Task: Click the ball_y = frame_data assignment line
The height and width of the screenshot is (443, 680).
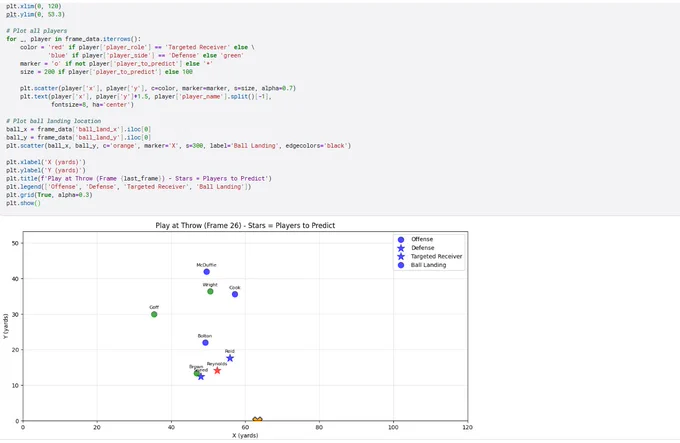Action: (x=78, y=138)
